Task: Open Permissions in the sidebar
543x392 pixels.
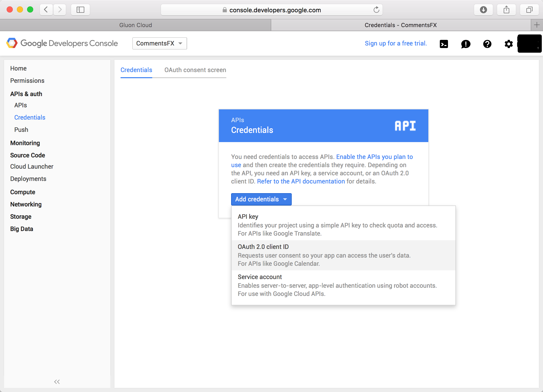Action: pyautogui.click(x=27, y=81)
